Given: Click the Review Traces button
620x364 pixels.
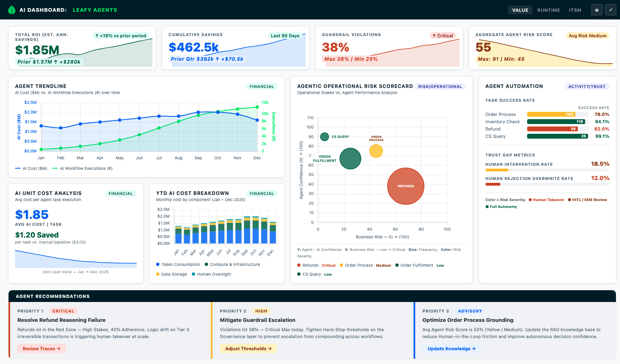Looking at the screenshot, I should [41, 349].
